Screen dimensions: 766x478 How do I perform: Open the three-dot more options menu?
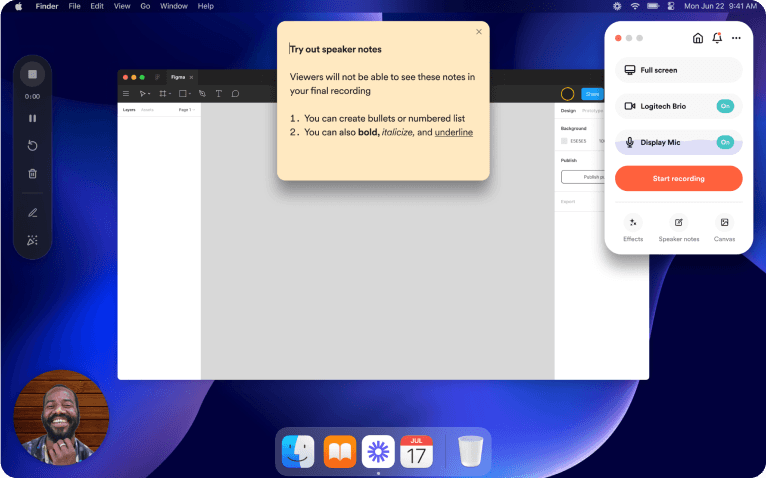736,38
